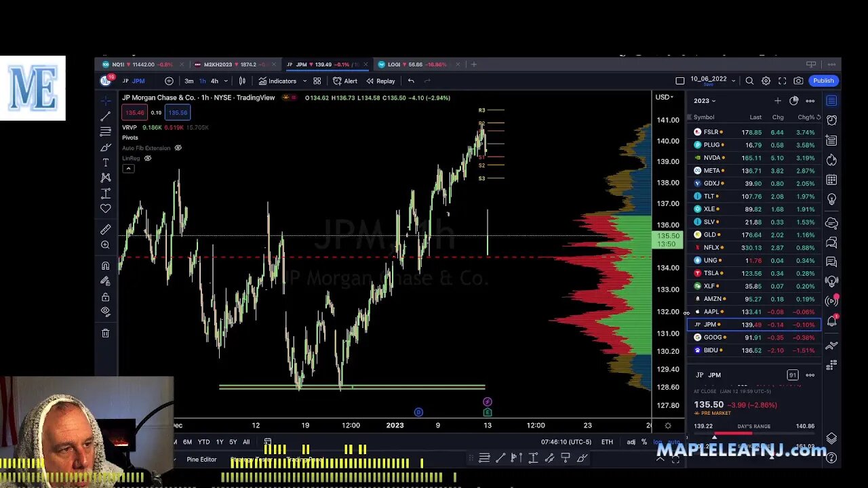Image resolution: width=868 pixels, height=488 pixels.
Task: Open advanced view pie chart icon
Action: tap(794, 100)
